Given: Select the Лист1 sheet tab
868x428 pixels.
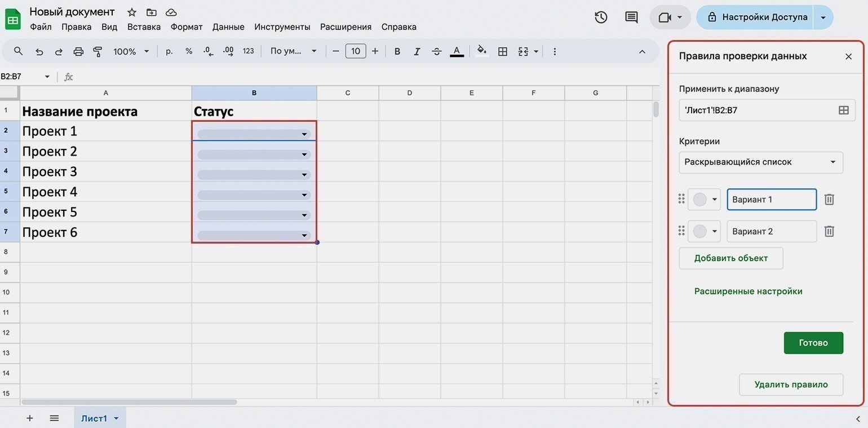Looking at the screenshot, I should [x=99, y=418].
